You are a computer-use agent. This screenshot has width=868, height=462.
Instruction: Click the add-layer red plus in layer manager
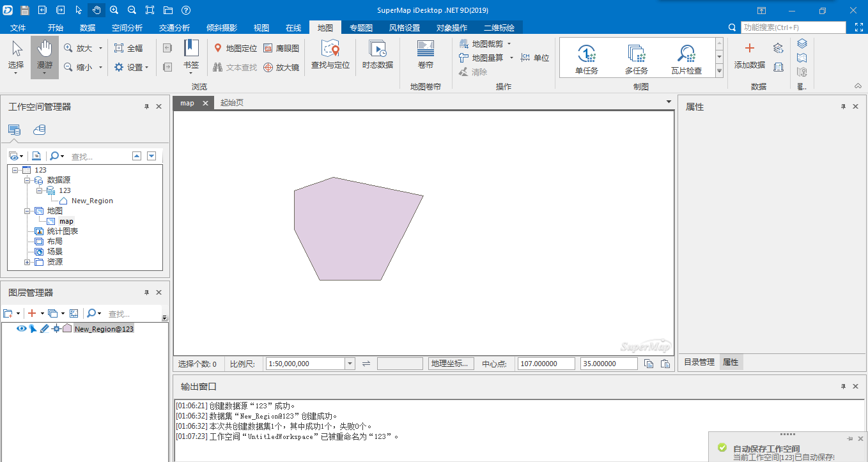(x=32, y=313)
